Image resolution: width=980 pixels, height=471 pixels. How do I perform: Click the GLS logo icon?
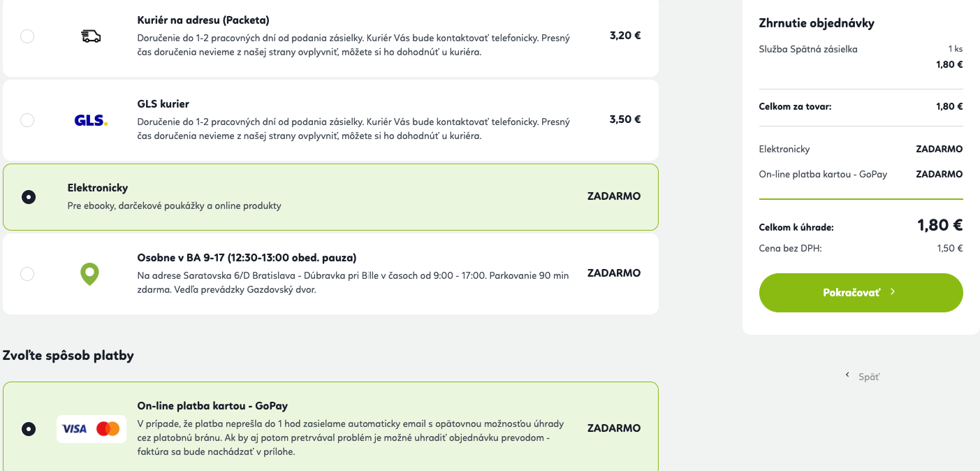click(91, 120)
